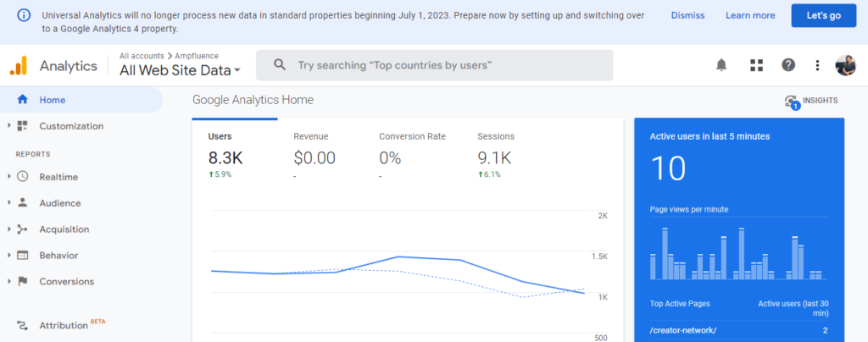Click the Ampfluence breadcrumb link
Image resolution: width=868 pixels, height=342 pixels.
click(x=197, y=56)
